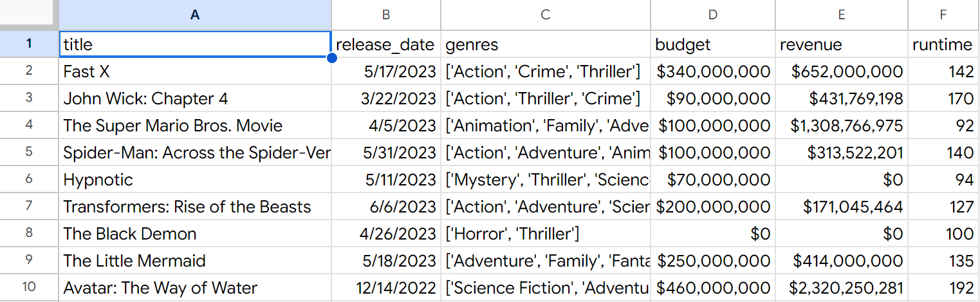Screen dimensions: 980x302
Task: Select column B header
Action: click(x=386, y=14)
